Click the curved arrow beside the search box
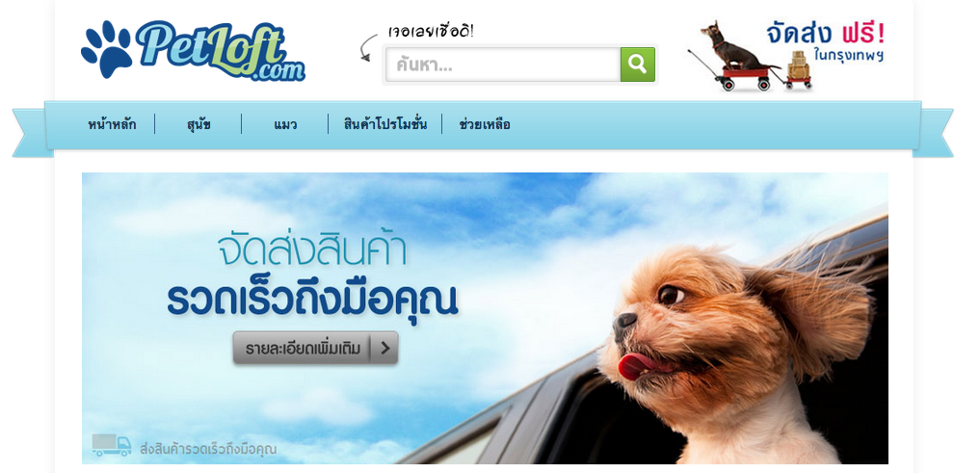The height and width of the screenshot is (473, 980). coord(369,47)
